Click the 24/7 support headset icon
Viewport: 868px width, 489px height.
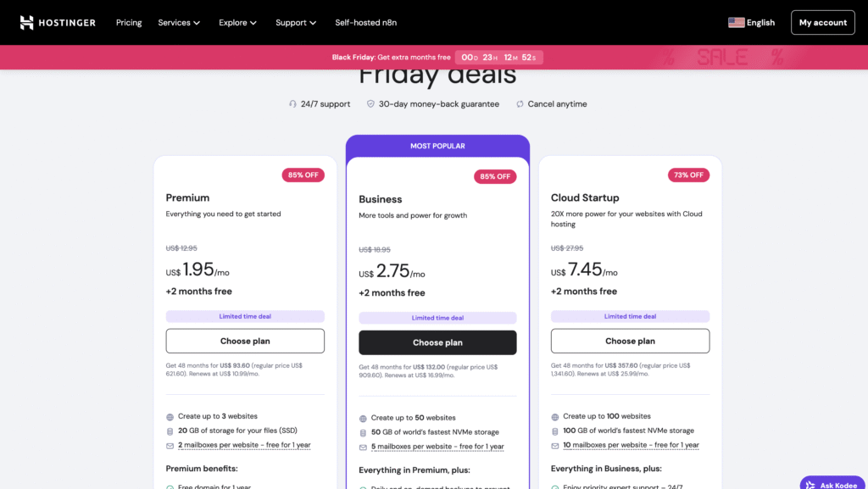point(292,104)
